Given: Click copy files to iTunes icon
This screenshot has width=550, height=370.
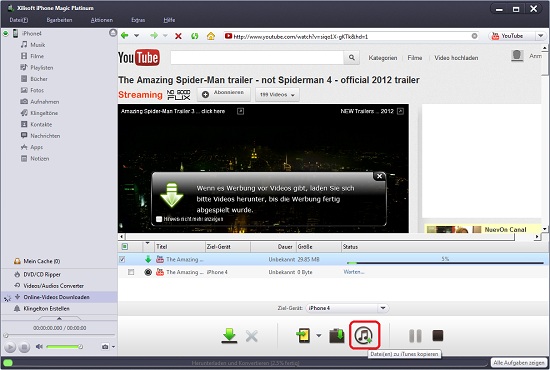Looking at the screenshot, I should click(364, 335).
